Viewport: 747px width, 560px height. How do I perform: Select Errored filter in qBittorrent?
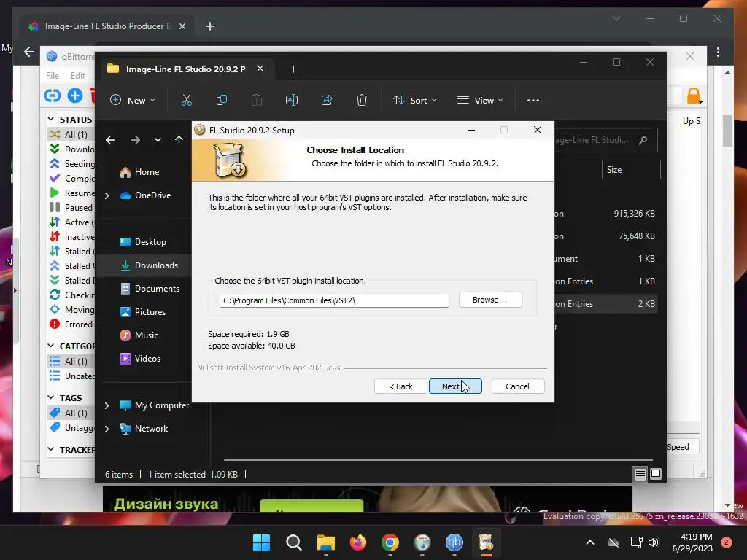(x=71, y=324)
